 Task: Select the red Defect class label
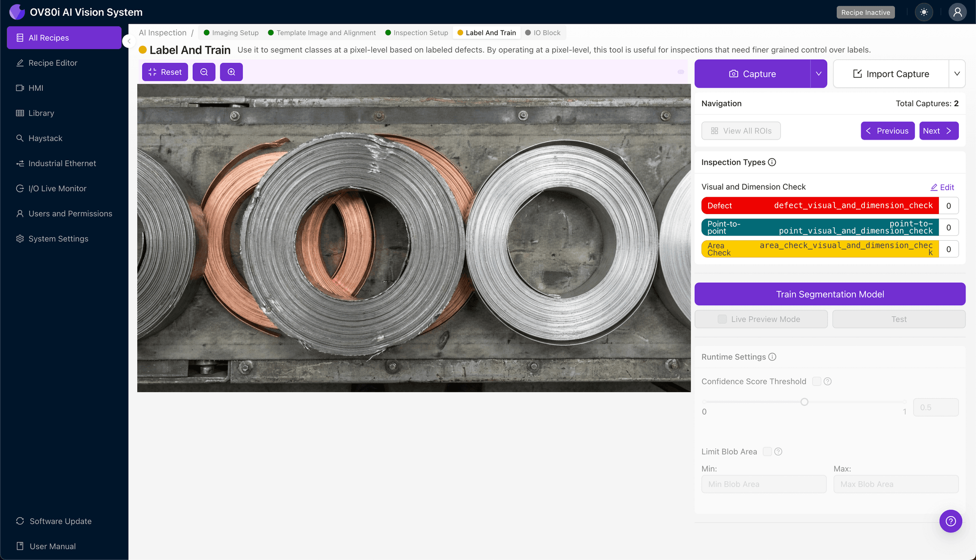point(820,206)
